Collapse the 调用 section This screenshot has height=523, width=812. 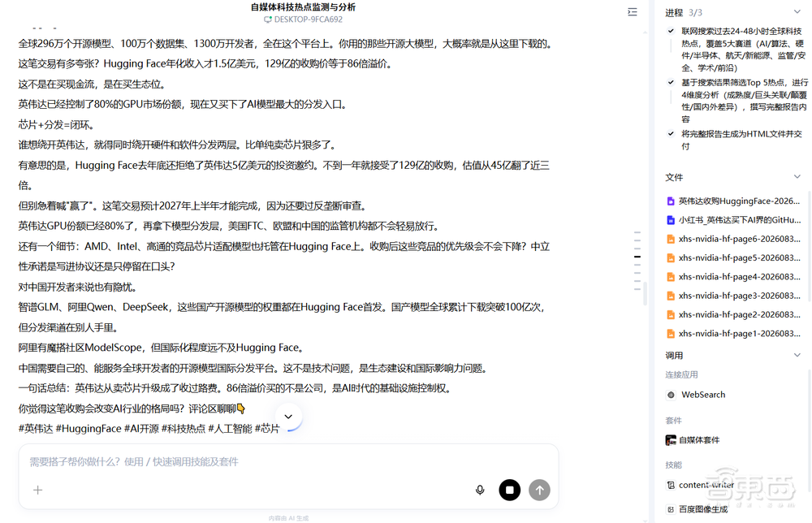pyautogui.click(x=797, y=355)
